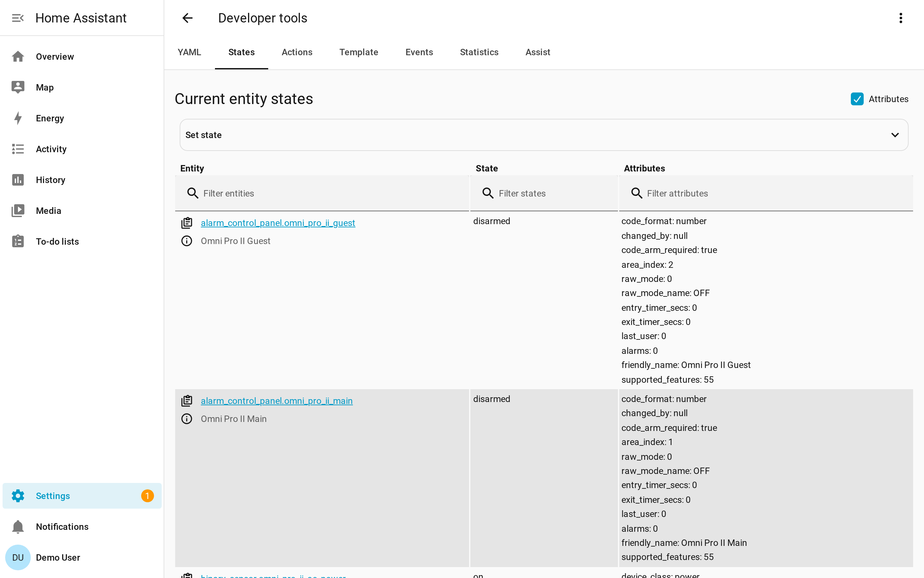Open the Map sidebar icon
This screenshot has height=578, width=924.
[x=18, y=87]
